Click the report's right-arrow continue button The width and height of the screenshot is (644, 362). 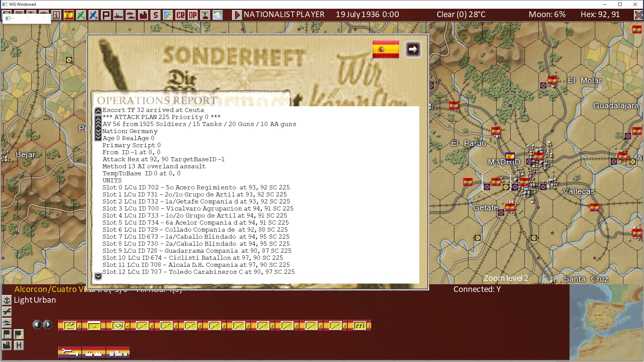413,50
